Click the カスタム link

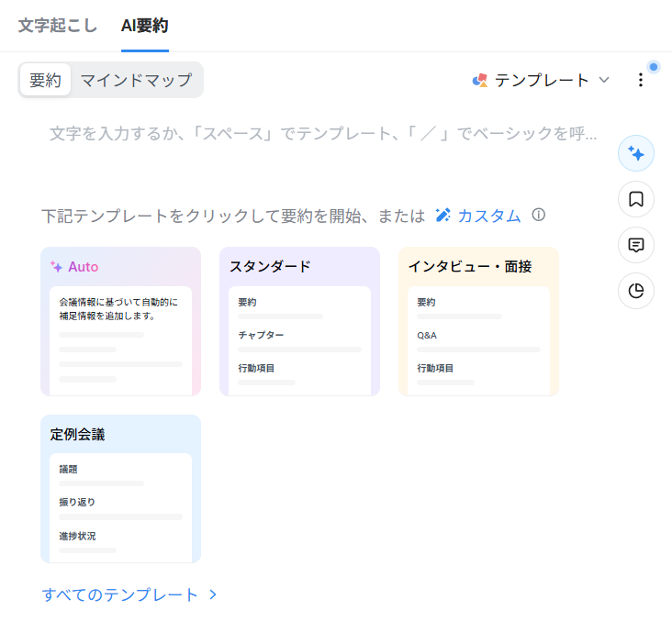(489, 216)
